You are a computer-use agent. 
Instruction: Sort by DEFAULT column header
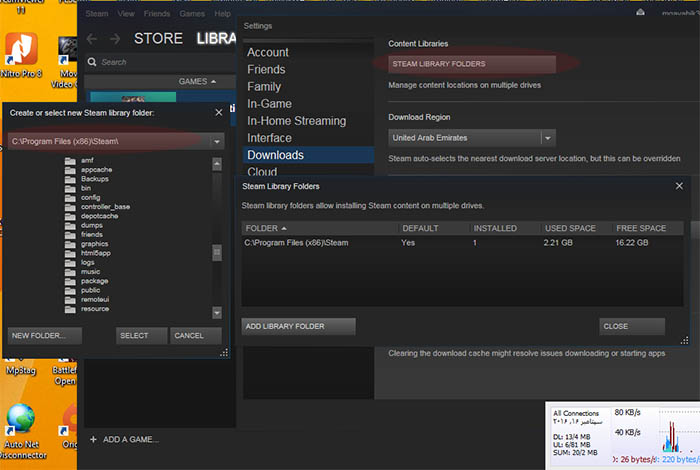pos(420,228)
